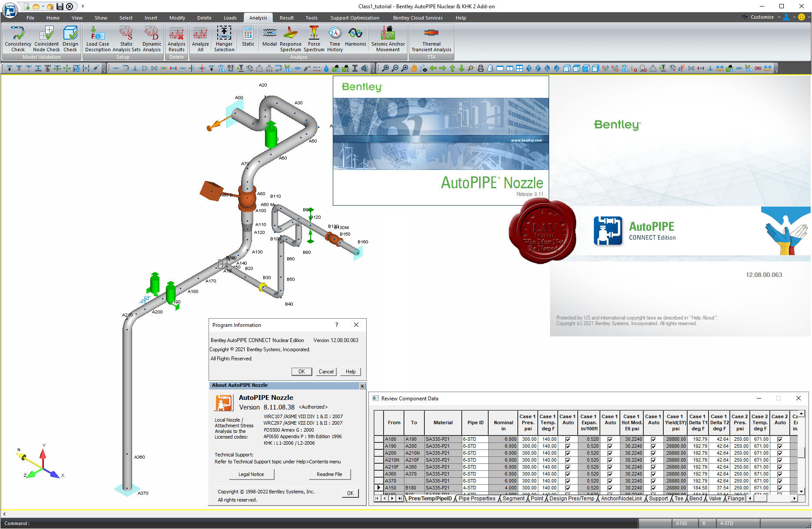The height and width of the screenshot is (529, 812).
Task: Delete Analysis Results via ribbon icon
Action: [176, 39]
